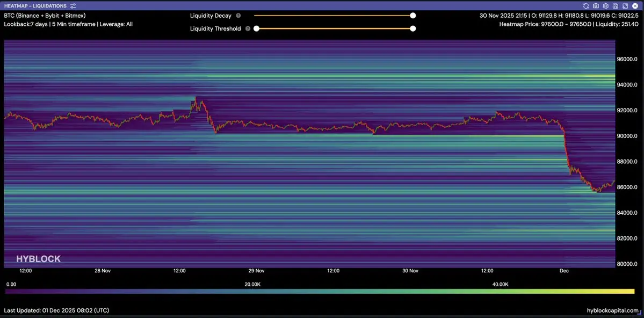The height and width of the screenshot is (318, 644).
Task: Show help for Liquidity Decay
Action: [238, 16]
